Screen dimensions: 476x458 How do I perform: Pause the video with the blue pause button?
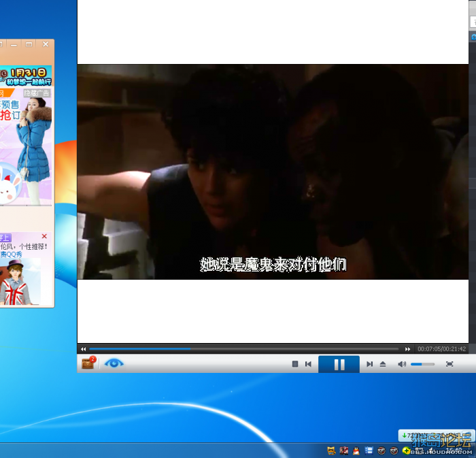tap(339, 364)
